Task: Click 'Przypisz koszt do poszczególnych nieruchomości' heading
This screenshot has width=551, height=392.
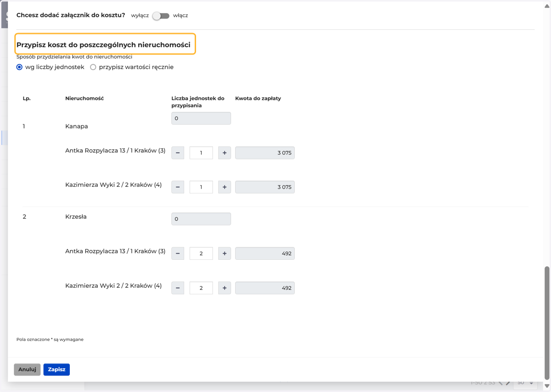Action: tap(103, 45)
